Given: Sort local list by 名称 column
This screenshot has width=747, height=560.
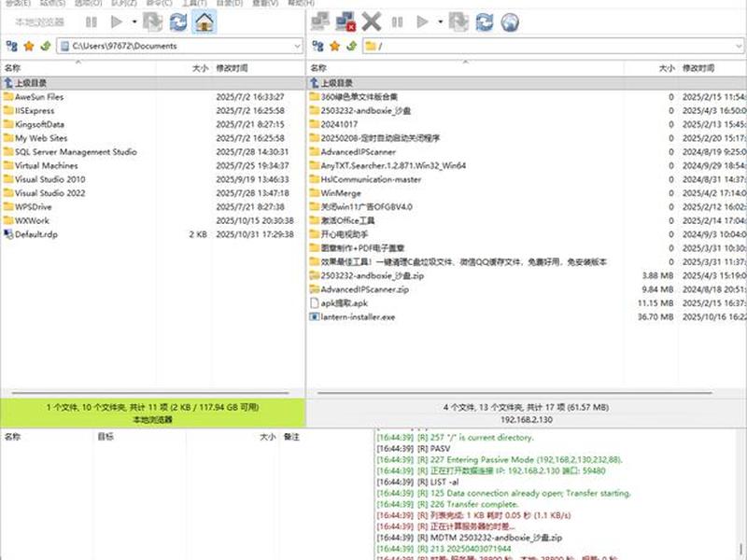Looking at the screenshot, I should pos(78,68).
